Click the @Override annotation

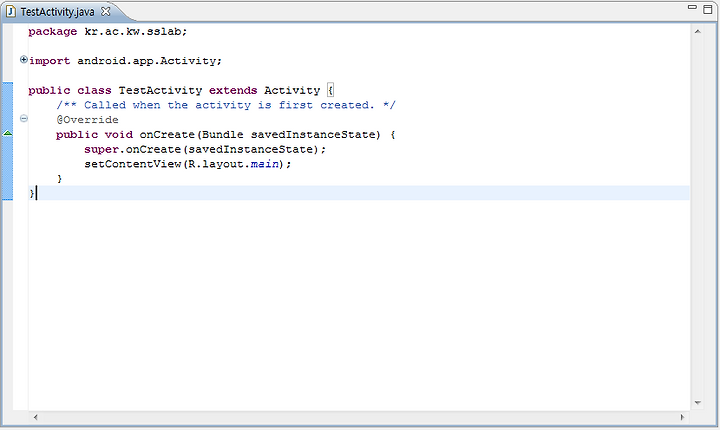coord(87,120)
